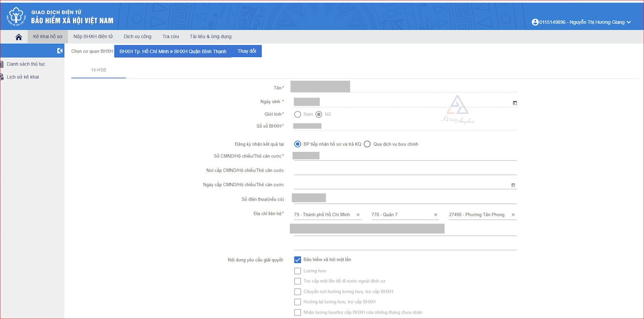Collapse the left sidebar panel
This screenshot has height=319, width=644.
click(60, 51)
